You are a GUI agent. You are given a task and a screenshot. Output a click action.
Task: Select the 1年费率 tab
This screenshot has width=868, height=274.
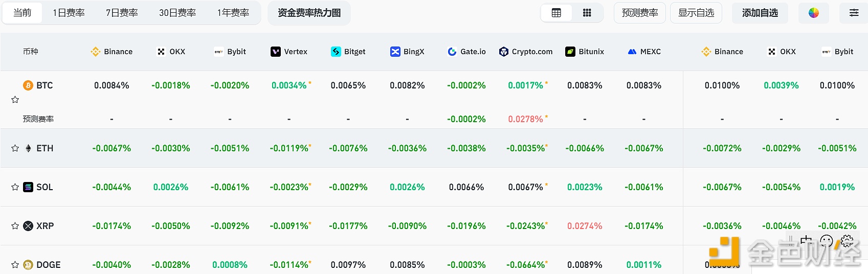[x=233, y=13]
